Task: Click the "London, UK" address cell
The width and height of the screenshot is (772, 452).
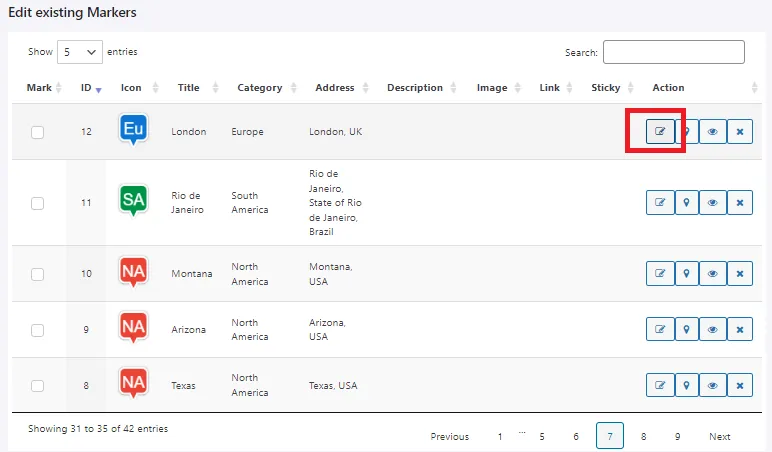Action: coord(335,131)
